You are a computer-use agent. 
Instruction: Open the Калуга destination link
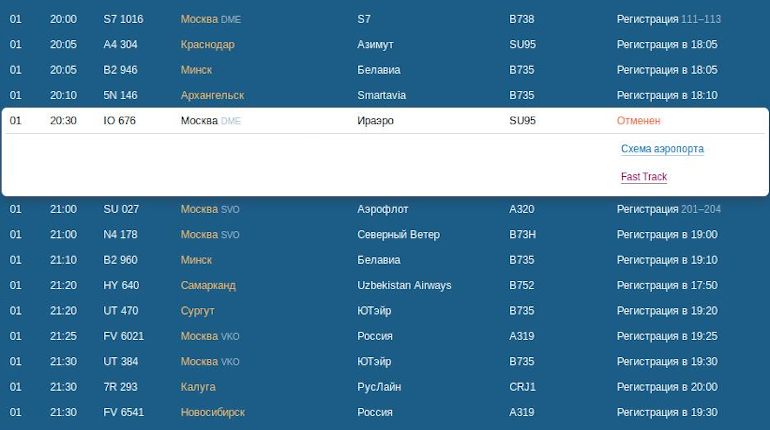(198, 387)
